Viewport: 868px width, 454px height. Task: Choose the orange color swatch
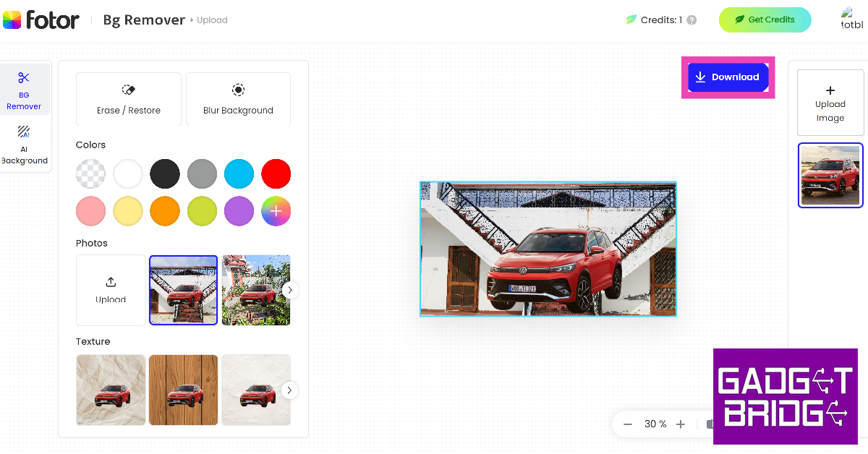coord(165,211)
